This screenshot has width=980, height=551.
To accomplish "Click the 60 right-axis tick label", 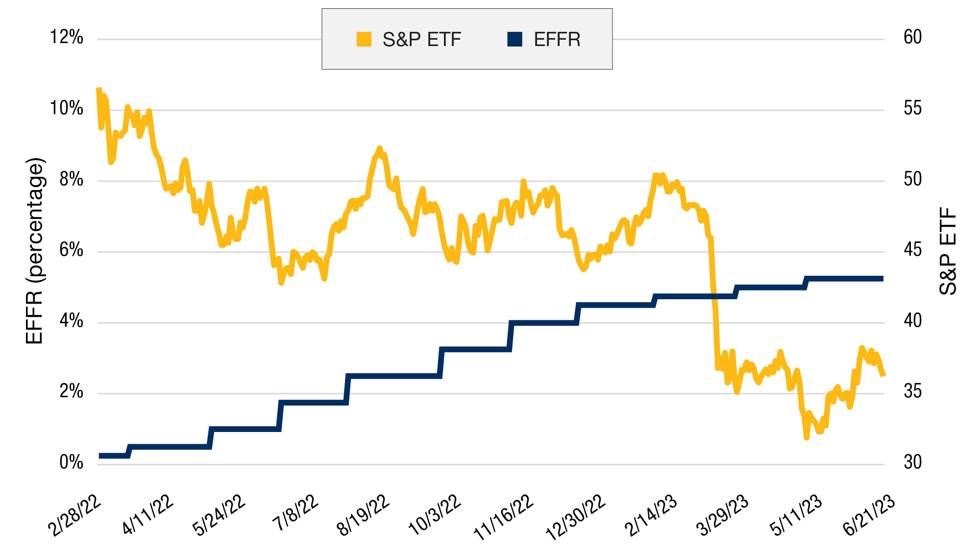I will tap(912, 37).
